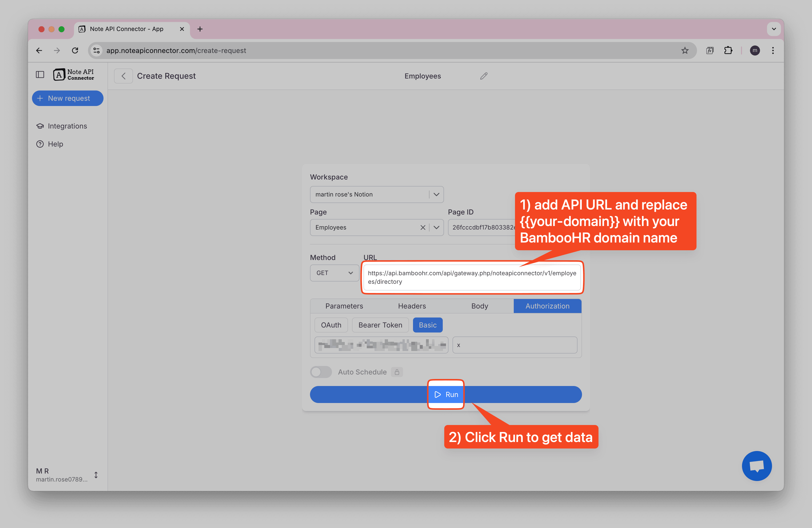Click the Note API Connector logo
This screenshot has width=812, height=528.
tap(73, 75)
